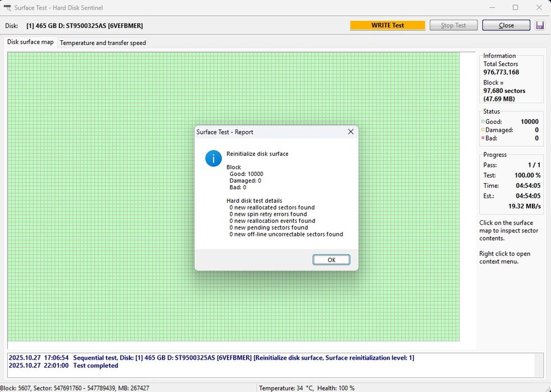The image size is (551, 392).
Task: Click the orange WRITE Test indicator
Action: (x=387, y=25)
